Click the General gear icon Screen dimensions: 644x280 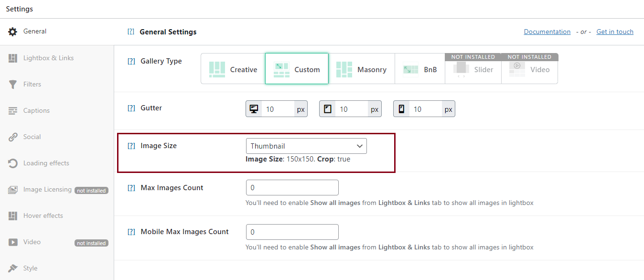point(13,32)
